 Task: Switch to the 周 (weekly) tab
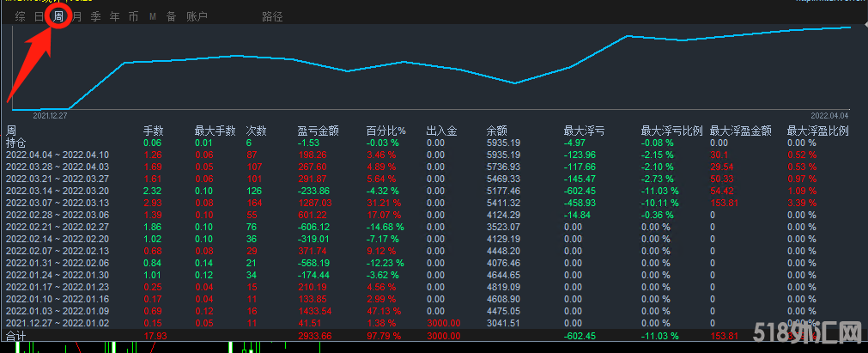pyautogui.click(x=58, y=16)
